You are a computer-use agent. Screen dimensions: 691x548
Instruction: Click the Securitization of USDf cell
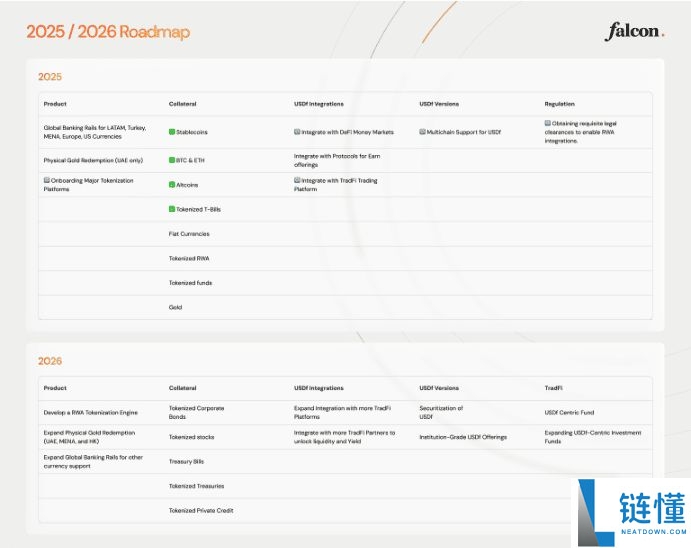[x=441, y=412]
